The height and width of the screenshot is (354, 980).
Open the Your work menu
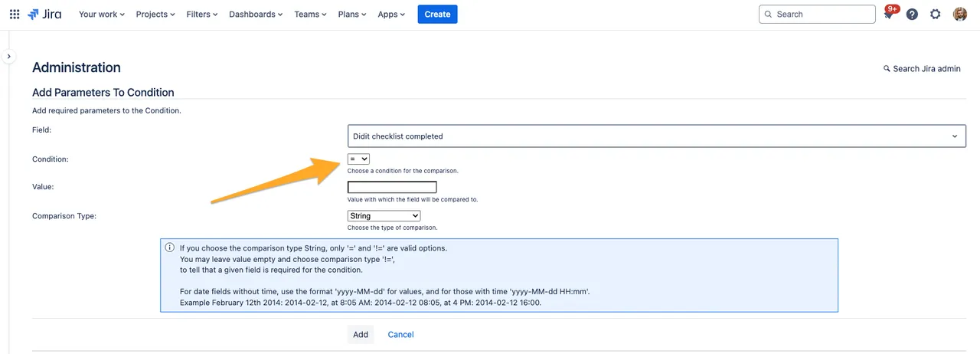pos(101,14)
